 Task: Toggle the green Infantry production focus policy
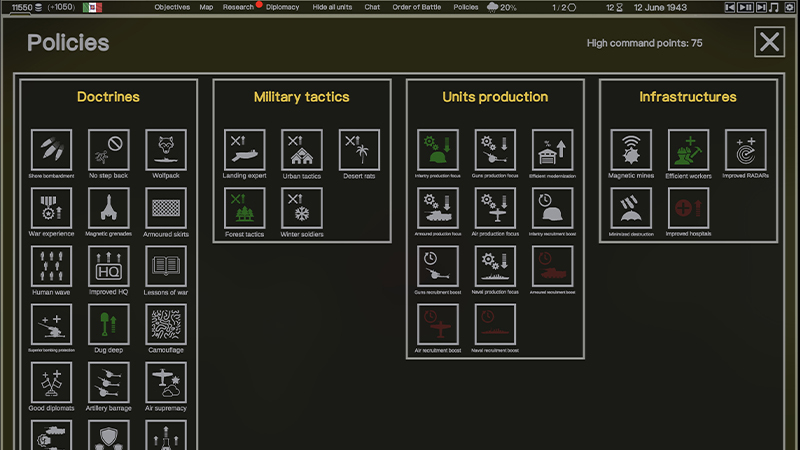coord(438,149)
